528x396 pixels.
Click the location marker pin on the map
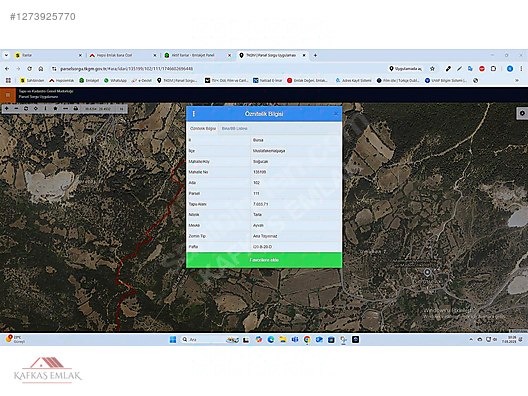[x=427, y=272]
